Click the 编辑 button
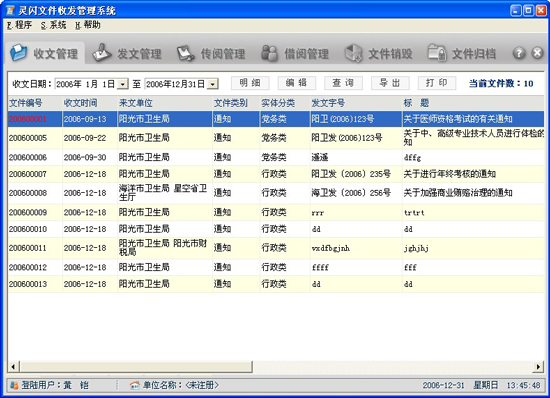The width and height of the screenshot is (550, 398). pyautogui.click(x=297, y=83)
